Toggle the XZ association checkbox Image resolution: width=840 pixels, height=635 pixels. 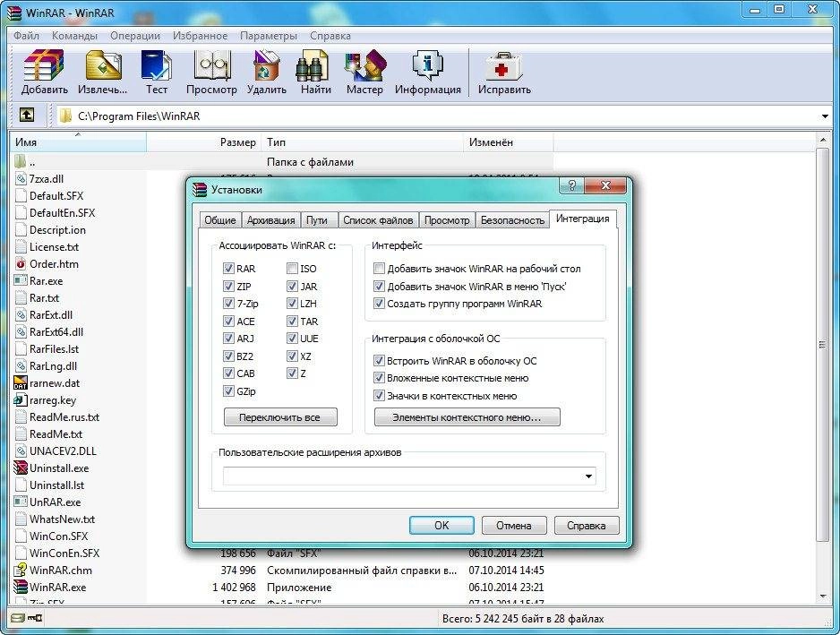292,356
